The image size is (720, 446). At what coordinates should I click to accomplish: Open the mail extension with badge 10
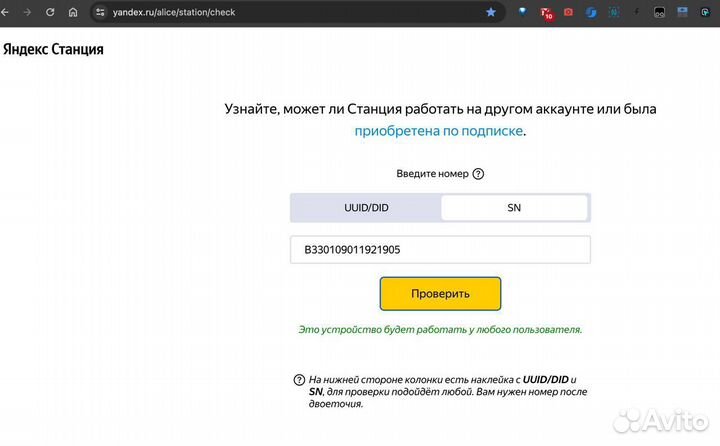pyautogui.click(x=546, y=13)
